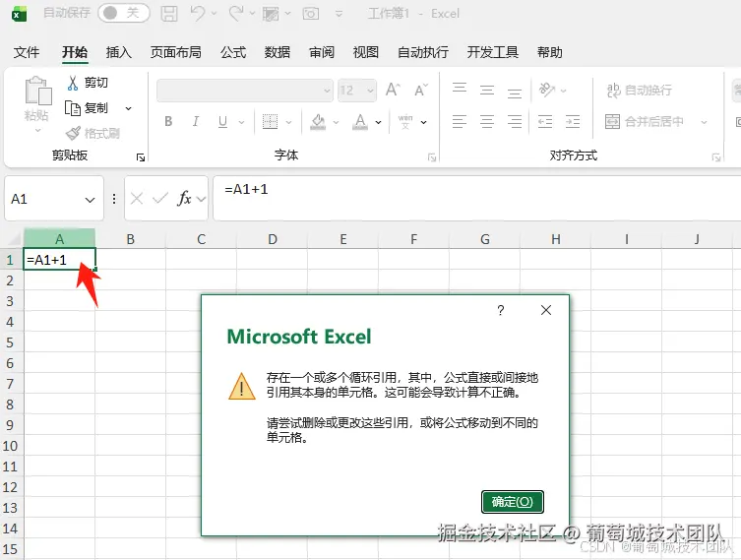741x560 pixels.
Task: Toggle 自动换行 wrap text
Action: click(x=639, y=90)
